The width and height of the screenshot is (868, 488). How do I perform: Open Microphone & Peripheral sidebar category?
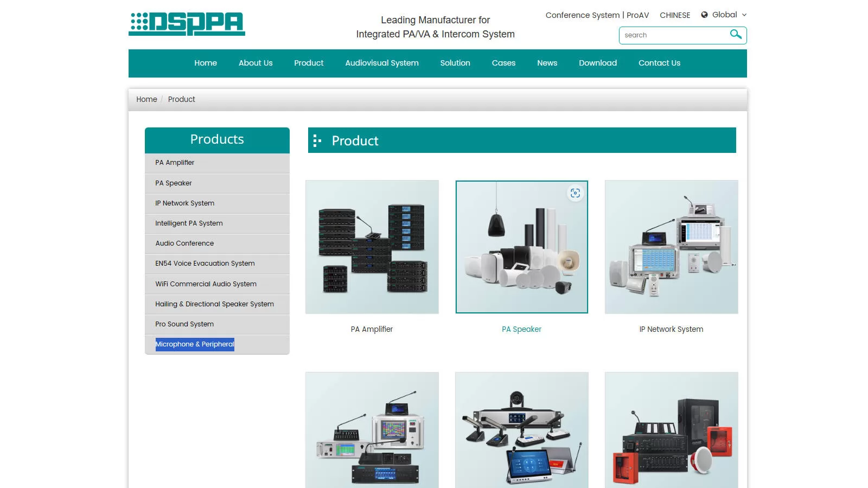point(195,344)
